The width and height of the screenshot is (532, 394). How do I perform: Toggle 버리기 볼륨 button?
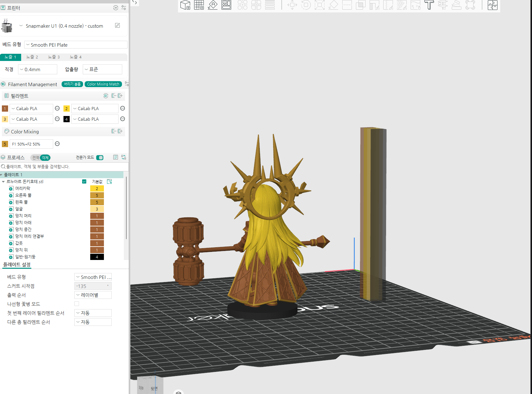72,84
